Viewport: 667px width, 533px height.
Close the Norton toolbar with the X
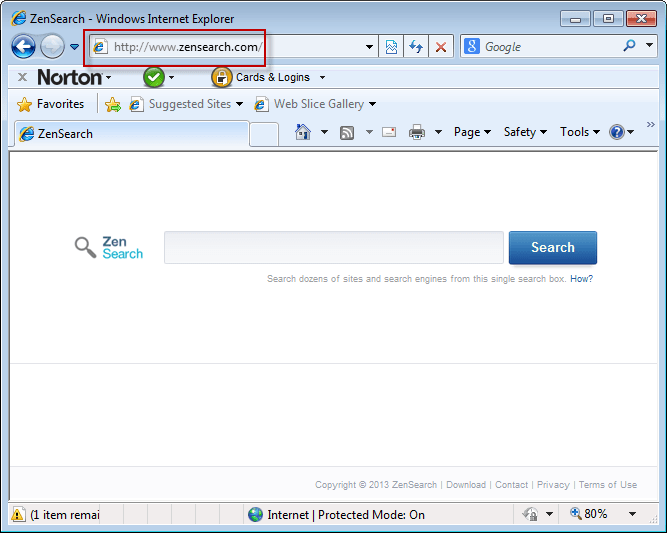[23, 77]
